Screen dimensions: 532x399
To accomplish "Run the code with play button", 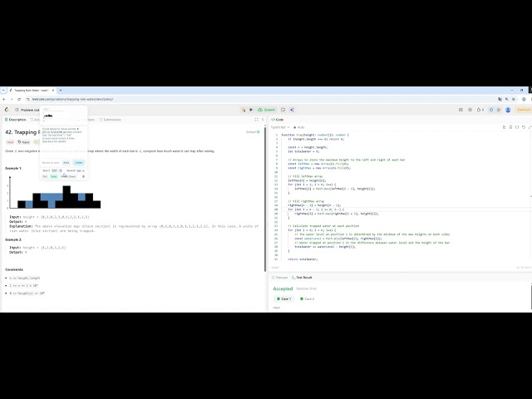I will [x=251, y=110].
